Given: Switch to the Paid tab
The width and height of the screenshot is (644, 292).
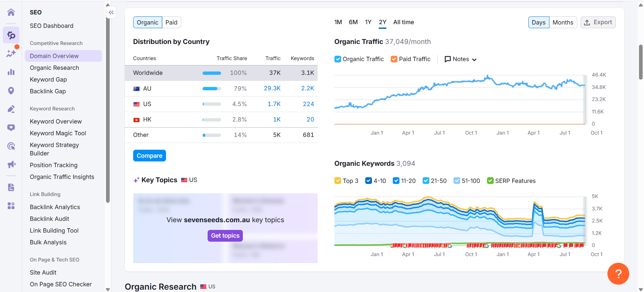Looking at the screenshot, I should [x=171, y=22].
